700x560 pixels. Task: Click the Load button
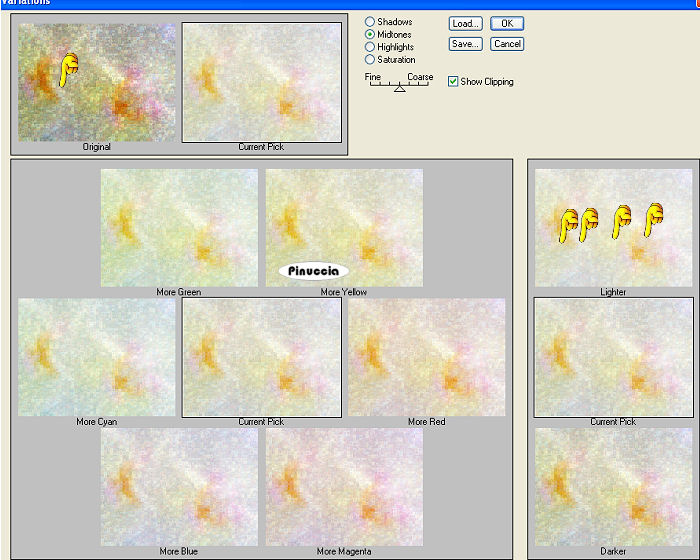pyautogui.click(x=466, y=24)
